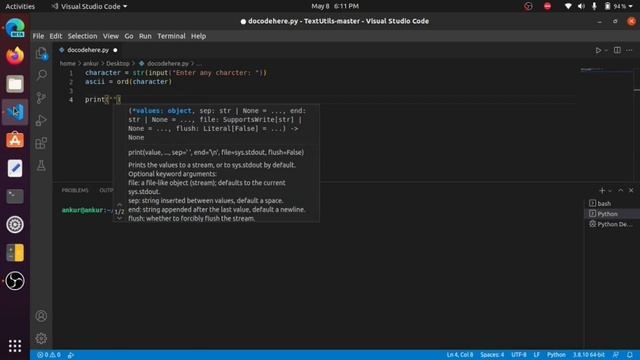This screenshot has width=640, height=360.
Task: Open editor More Actions ellipsis
Action: 629,50
